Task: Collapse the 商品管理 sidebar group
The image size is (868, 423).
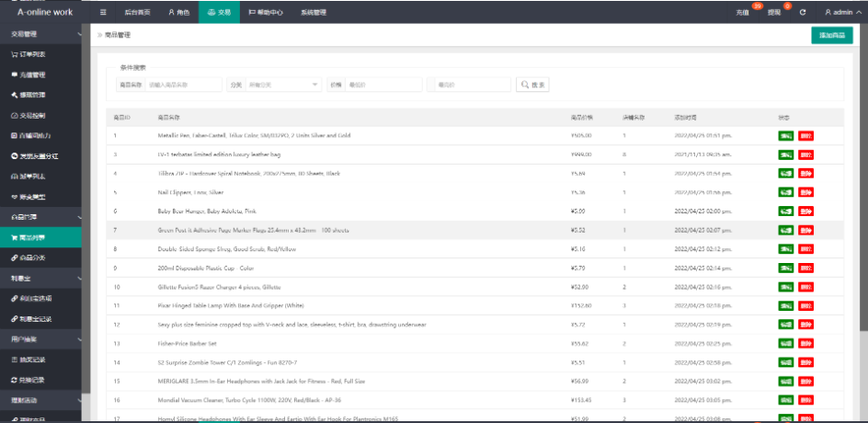Action: (41, 217)
